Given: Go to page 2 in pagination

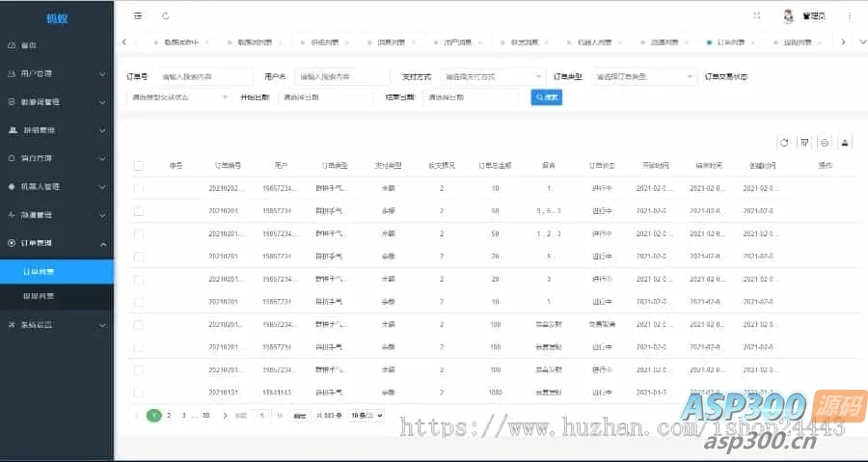Looking at the screenshot, I should tap(169, 415).
